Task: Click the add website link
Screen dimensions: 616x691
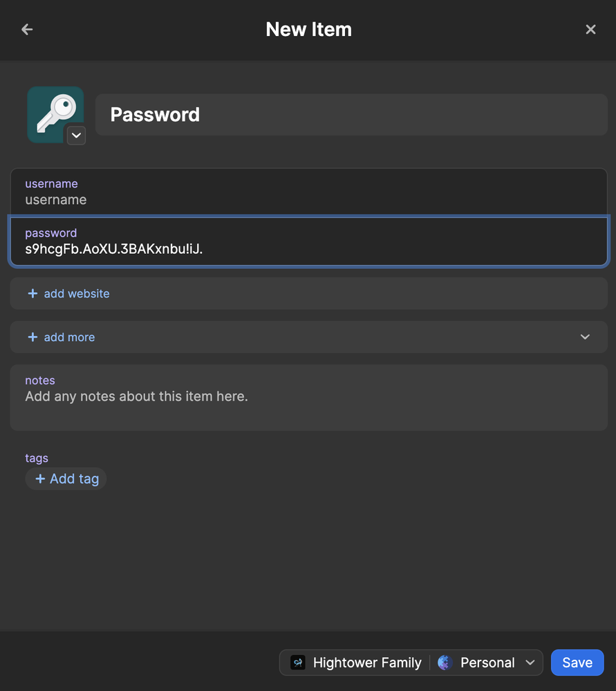Action: (77, 294)
